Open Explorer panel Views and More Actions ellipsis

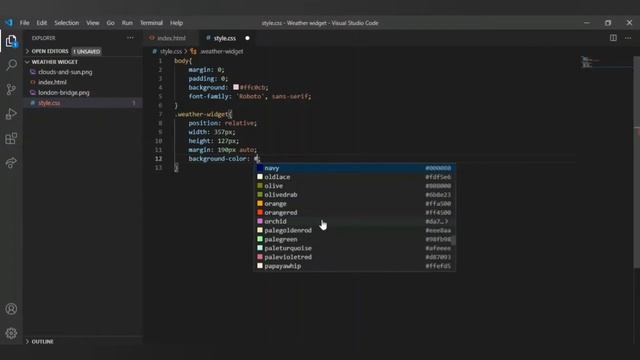pos(130,38)
